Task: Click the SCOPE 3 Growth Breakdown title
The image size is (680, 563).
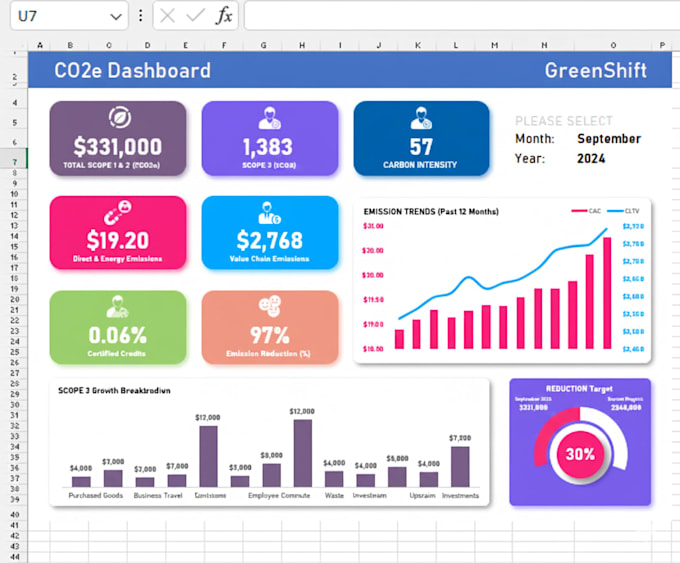Action: tap(114, 390)
